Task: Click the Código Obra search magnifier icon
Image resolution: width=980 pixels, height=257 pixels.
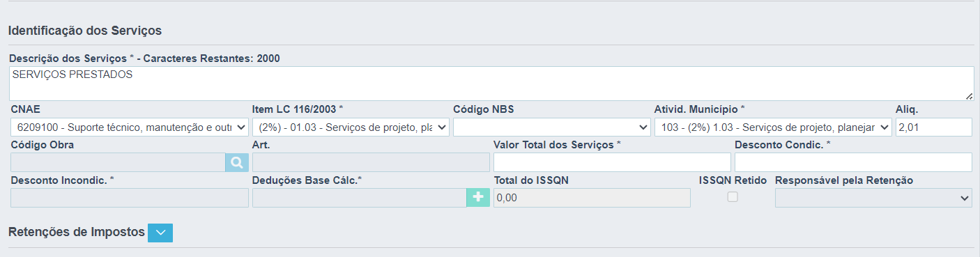Action: coord(237,162)
